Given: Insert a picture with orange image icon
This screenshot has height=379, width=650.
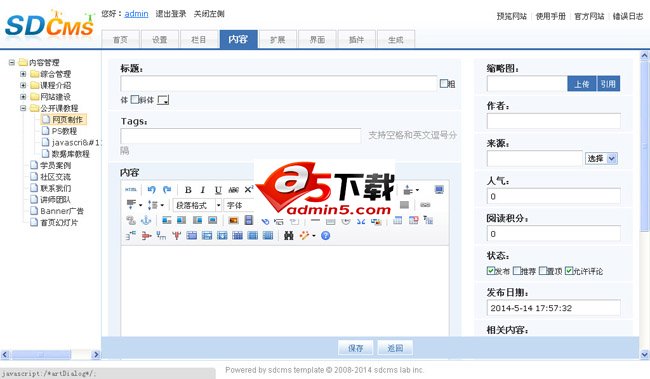Looking at the screenshot, I should (233, 220).
